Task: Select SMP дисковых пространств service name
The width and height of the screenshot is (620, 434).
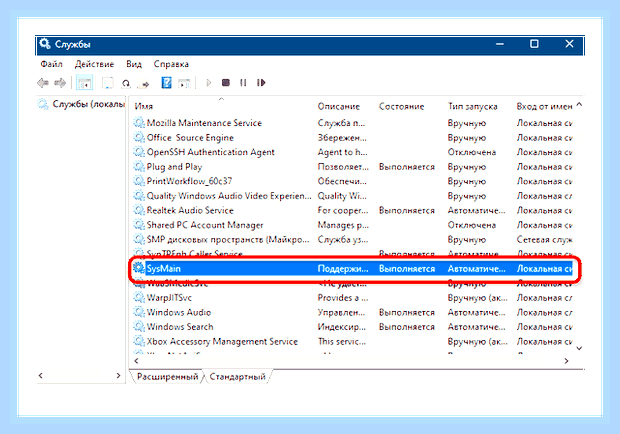Action: coord(228,240)
